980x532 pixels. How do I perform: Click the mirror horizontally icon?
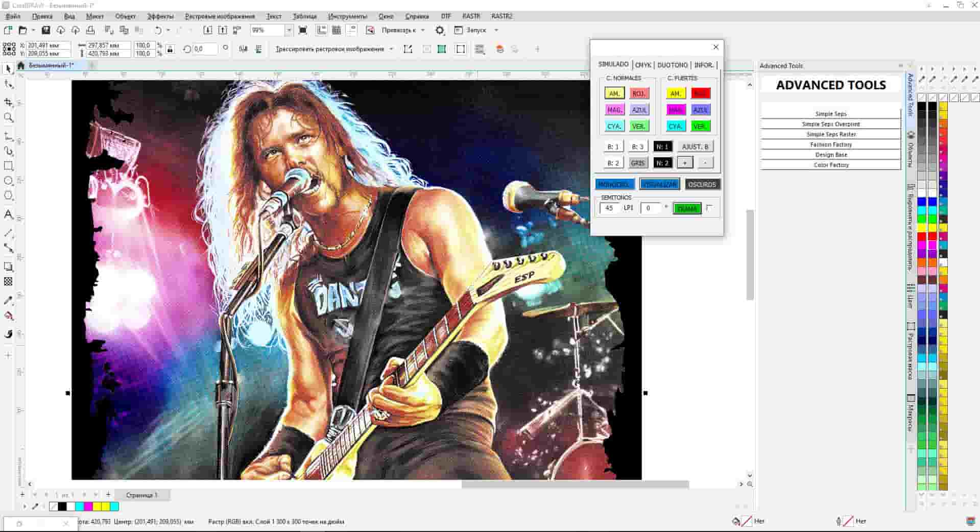coord(244,49)
